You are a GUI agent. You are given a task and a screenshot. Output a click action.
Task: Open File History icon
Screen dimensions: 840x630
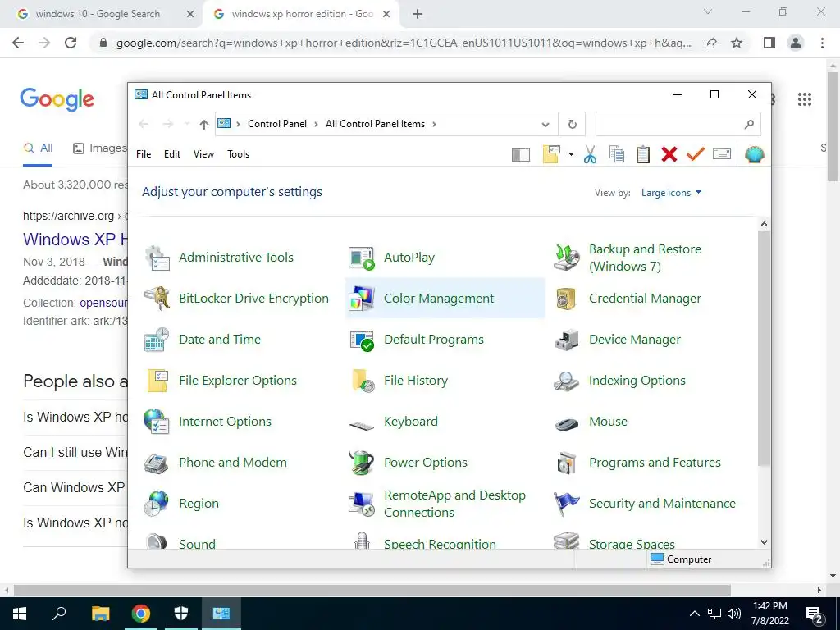tap(362, 381)
